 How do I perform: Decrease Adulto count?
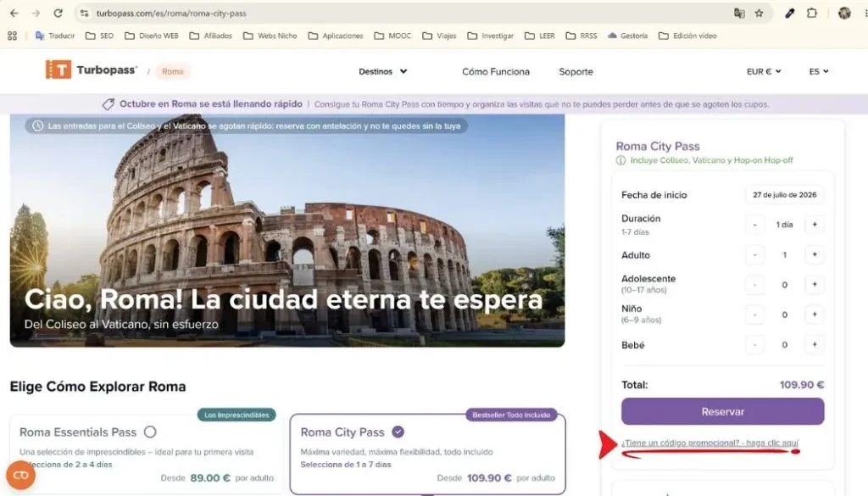[754, 254]
